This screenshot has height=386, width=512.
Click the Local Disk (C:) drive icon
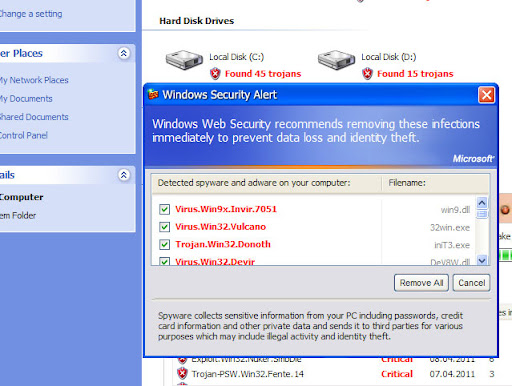click(184, 60)
